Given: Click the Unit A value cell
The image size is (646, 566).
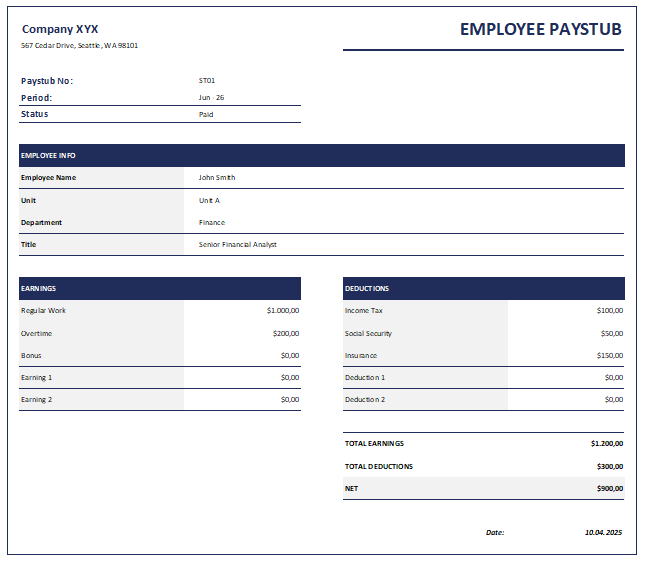Looking at the screenshot, I should coord(209,200).
